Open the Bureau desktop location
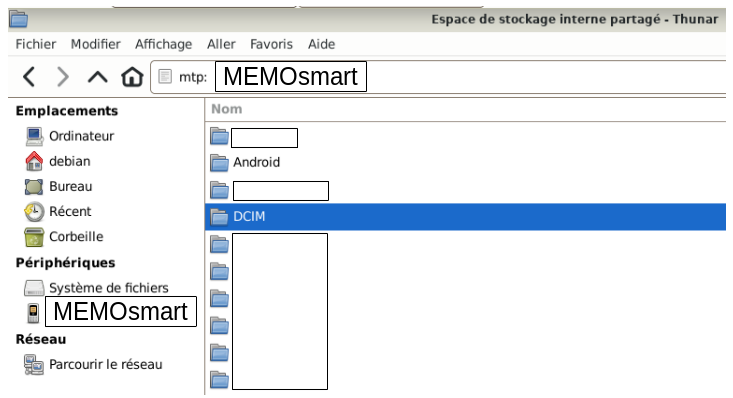Viewport: 733px width, 398px height. [x=58, y=187]
